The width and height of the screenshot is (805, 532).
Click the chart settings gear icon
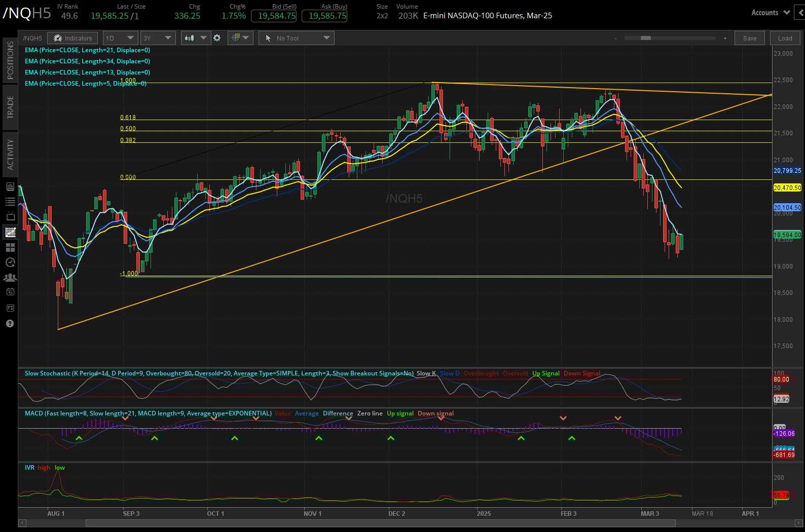pos(217,38)
